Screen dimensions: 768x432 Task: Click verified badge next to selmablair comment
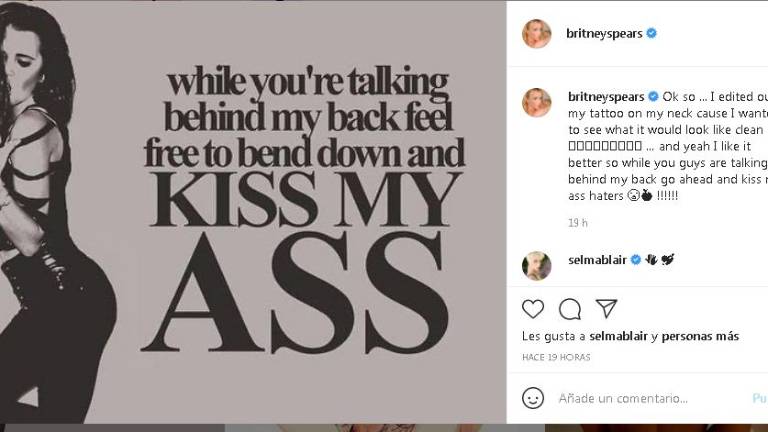(634, 259)
